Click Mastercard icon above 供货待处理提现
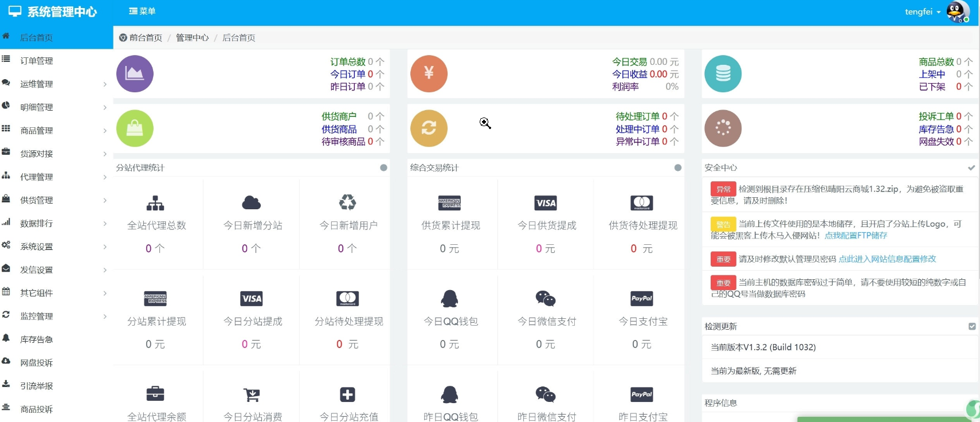This screenshot has width=980, height=422. pos(642,203)
